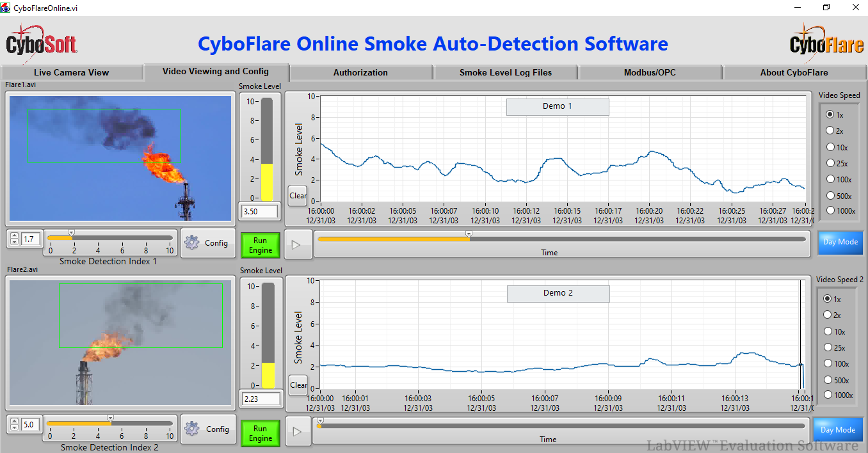Click the Time slider for the first video
The height and width of the screenshot is (453, 868).
561,239
